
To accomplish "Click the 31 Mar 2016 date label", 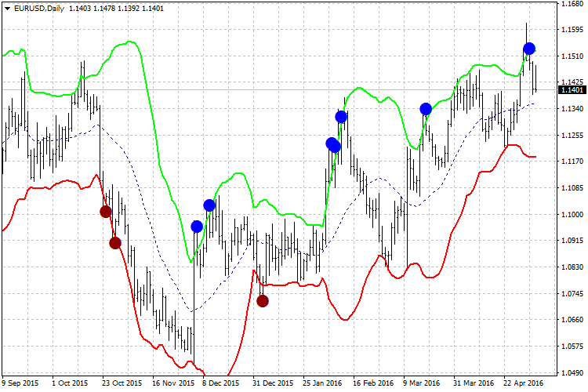I will (x=474, y=383).
